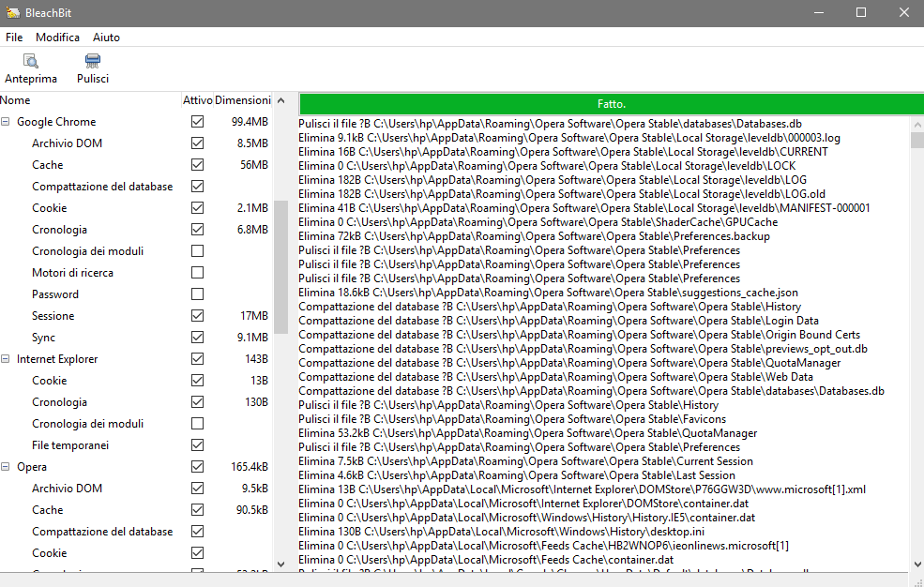Click the green Fatto progress bar

click(x=610, y=103)
